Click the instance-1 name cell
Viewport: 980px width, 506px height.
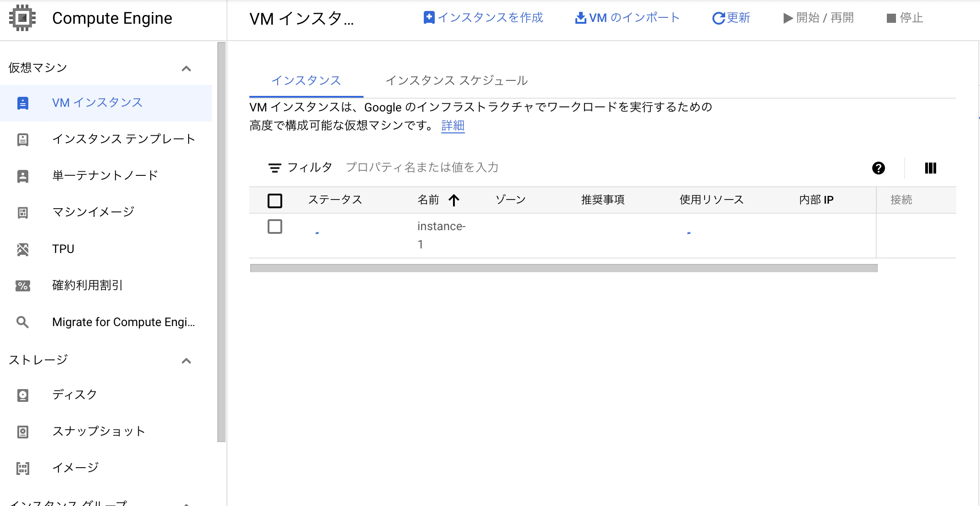coord(441,235)
